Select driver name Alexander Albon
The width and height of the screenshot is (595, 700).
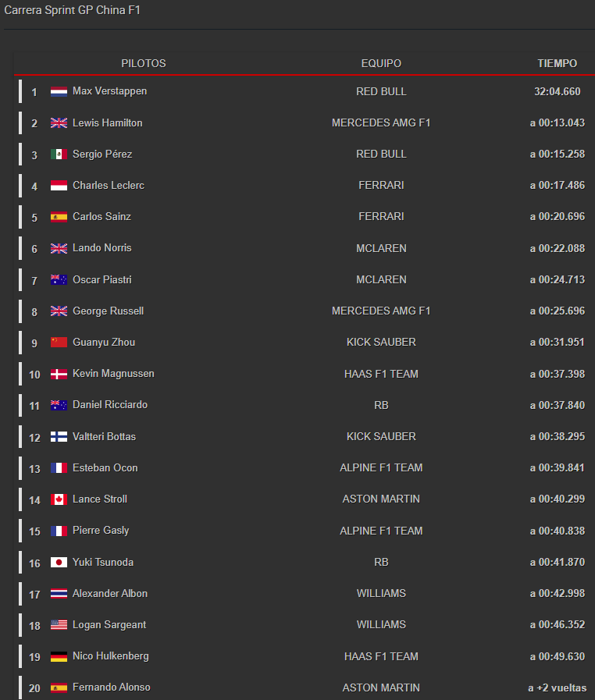(x=110, y=593)
